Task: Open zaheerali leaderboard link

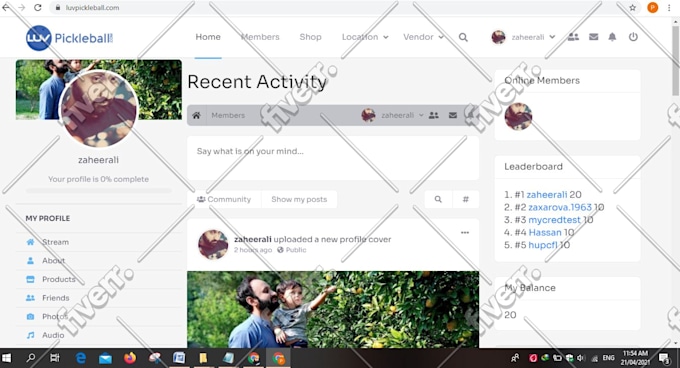Action: 546,195
